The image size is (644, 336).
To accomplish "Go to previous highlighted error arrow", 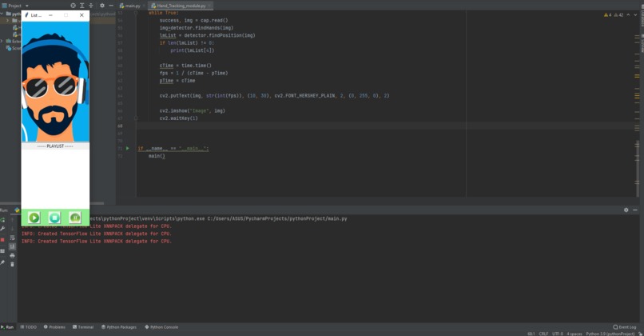I will pyautogui.click(x=628, y=15).
